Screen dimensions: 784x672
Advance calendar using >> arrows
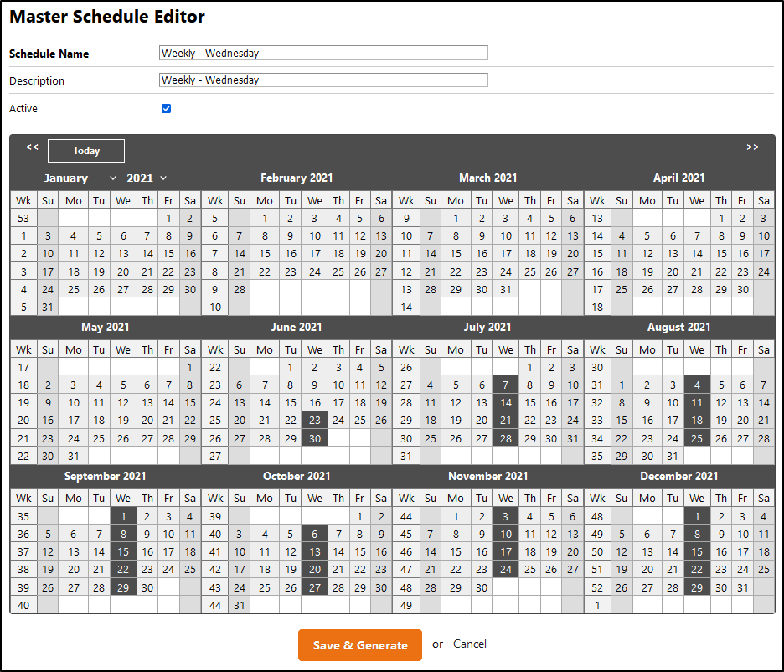click(x=752, y=147)
